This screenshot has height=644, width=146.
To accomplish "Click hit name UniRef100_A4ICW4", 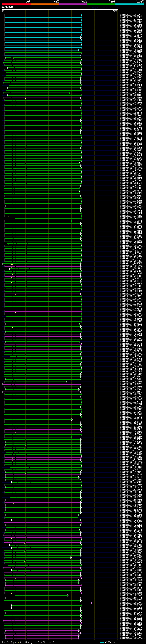I will 131,70.
